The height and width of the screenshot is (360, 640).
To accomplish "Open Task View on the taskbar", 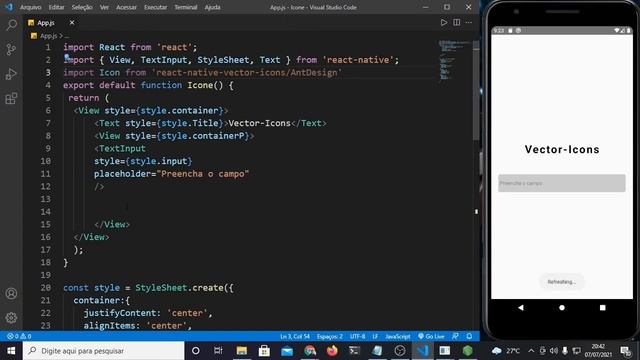I will click(x=218, y=351).
